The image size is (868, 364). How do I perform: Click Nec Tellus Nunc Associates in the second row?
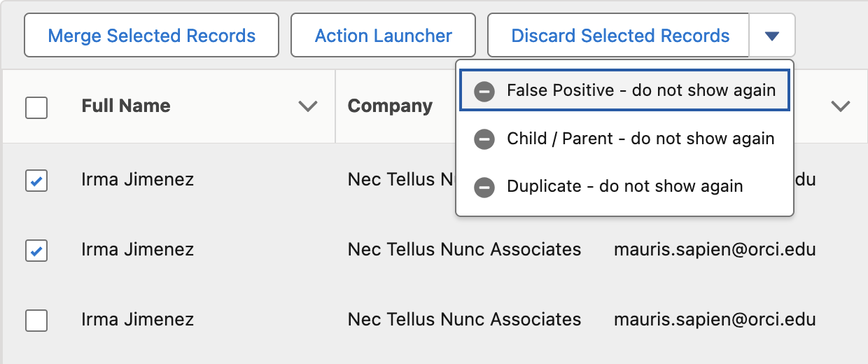pos(464,249)
